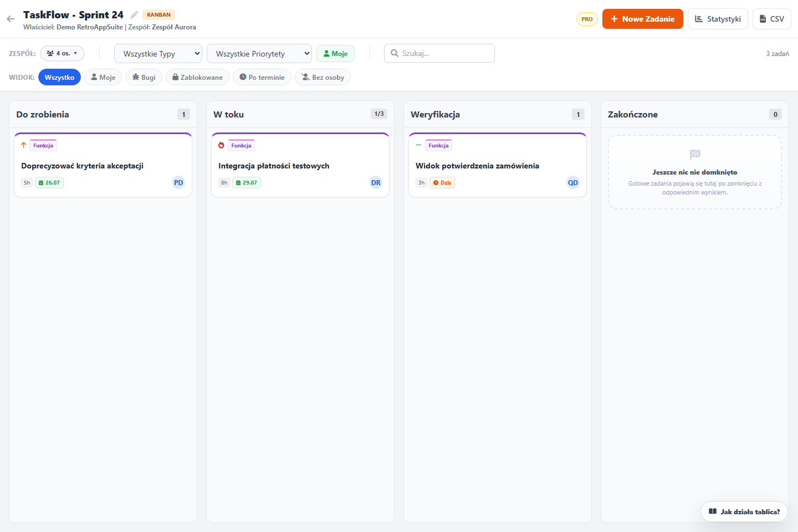Click Funkcja tag on Widok card
The width and height of the screenshot is (798, 532).
click(438, 145)
